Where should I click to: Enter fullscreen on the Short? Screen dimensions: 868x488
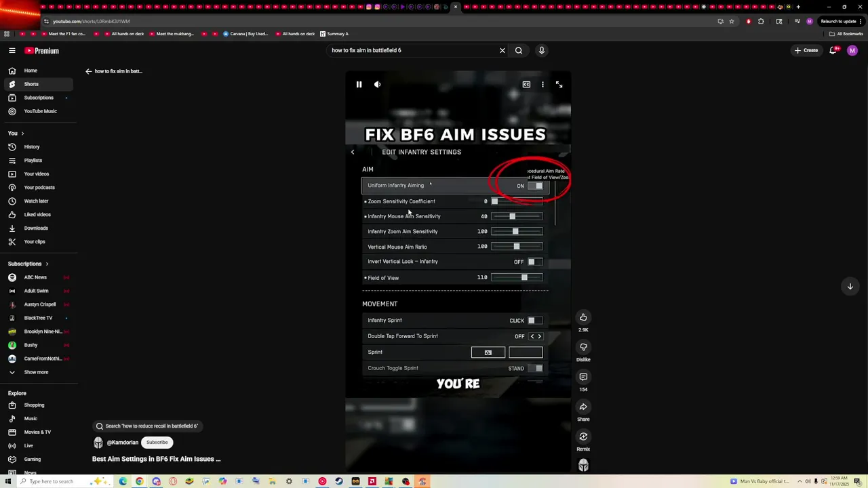(559, 85)
